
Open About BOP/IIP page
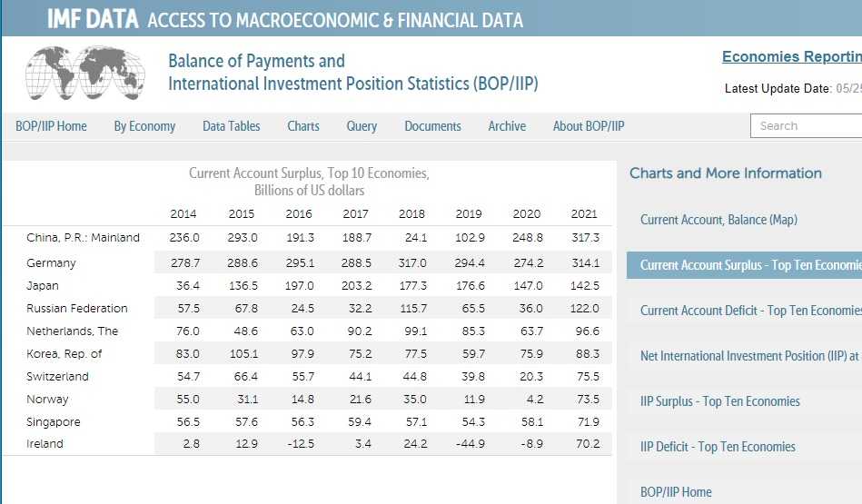click(x=589, y=126)
